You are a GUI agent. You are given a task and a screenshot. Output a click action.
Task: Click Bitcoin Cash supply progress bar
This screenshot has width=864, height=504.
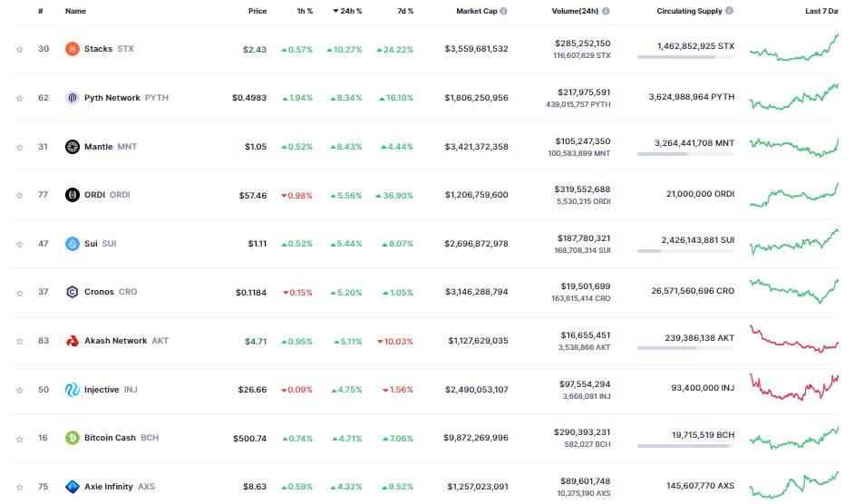pos(685,446)
